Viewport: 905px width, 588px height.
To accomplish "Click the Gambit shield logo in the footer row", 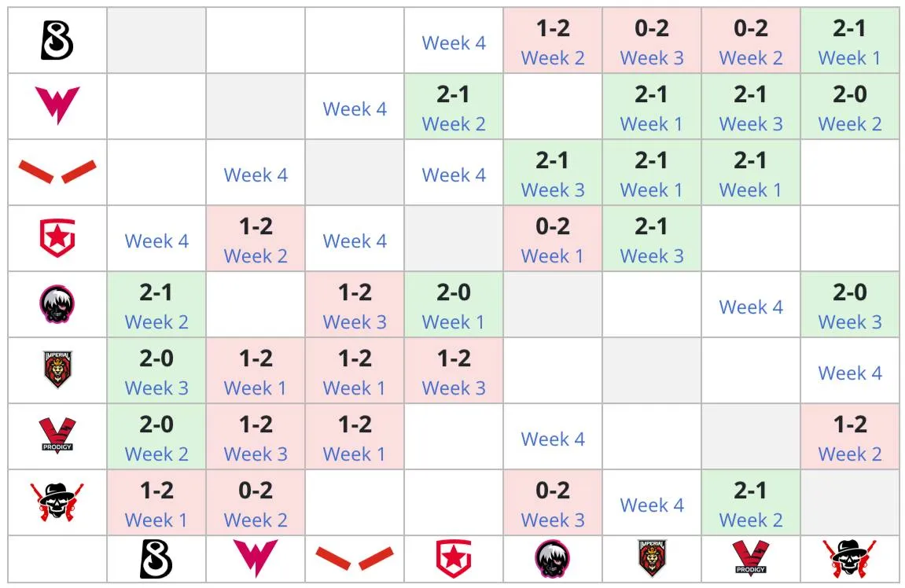I will [x=454, y=559].
